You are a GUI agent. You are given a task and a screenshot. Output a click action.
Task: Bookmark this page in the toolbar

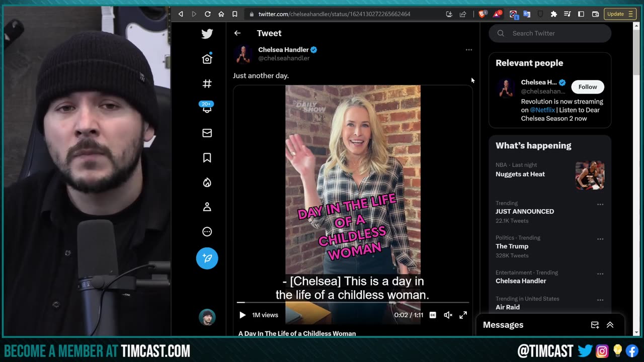[x=234, y=14]
